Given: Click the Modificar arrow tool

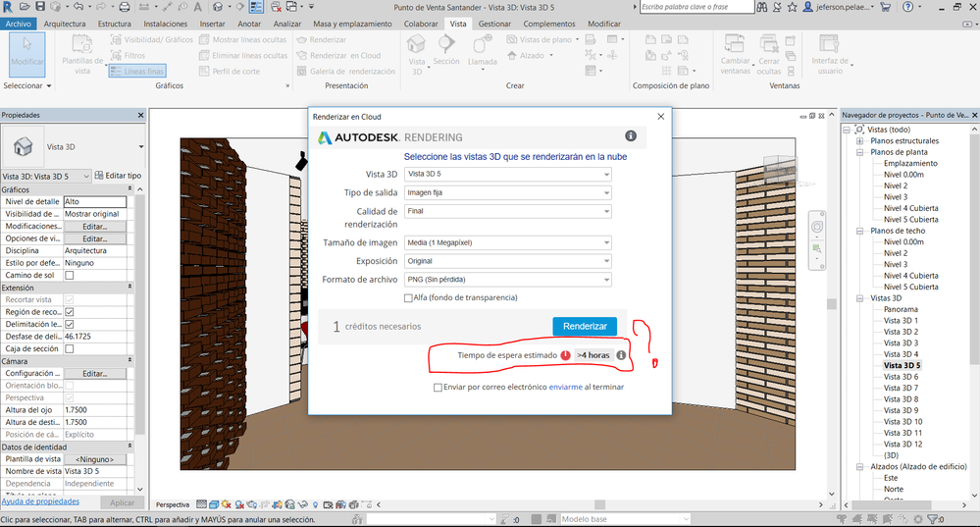Looking at the screenshot, I should pos(26,53).
